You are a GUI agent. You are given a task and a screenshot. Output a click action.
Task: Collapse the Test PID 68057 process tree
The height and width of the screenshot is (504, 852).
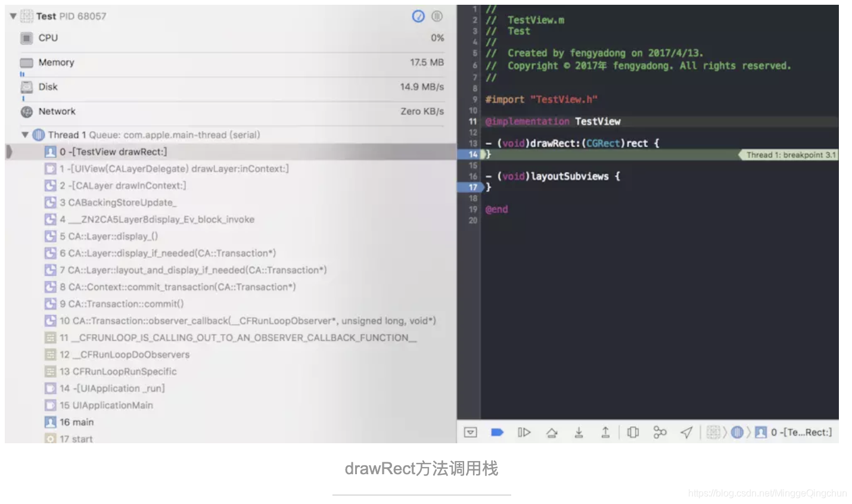click(13, 16)
